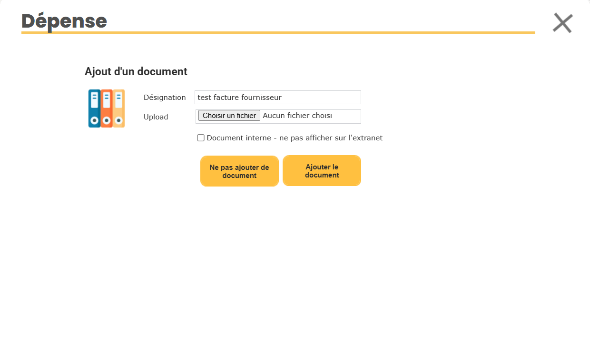The height and width of the screenshot is (364, 590).
Task: Click the yellow line under Dépense
Action: [278, 32]
